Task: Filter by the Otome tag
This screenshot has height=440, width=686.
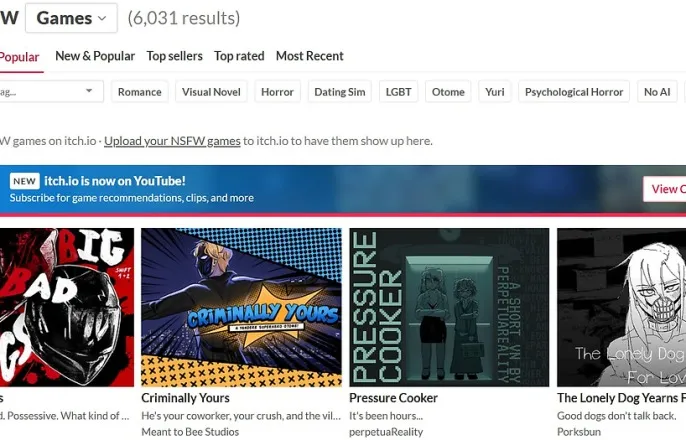Action: pyautogui.click(x=448, y=92)
